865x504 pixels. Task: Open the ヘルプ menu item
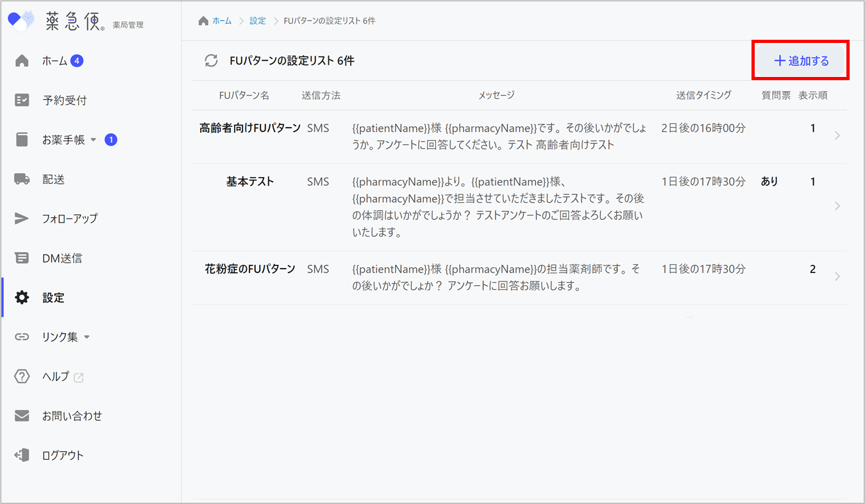click(x=56, y=377)
